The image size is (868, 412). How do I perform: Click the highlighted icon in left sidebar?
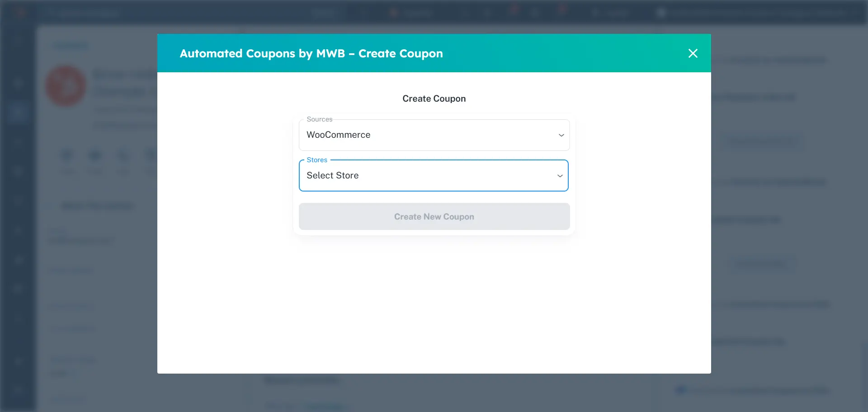[x=18, y=112]
